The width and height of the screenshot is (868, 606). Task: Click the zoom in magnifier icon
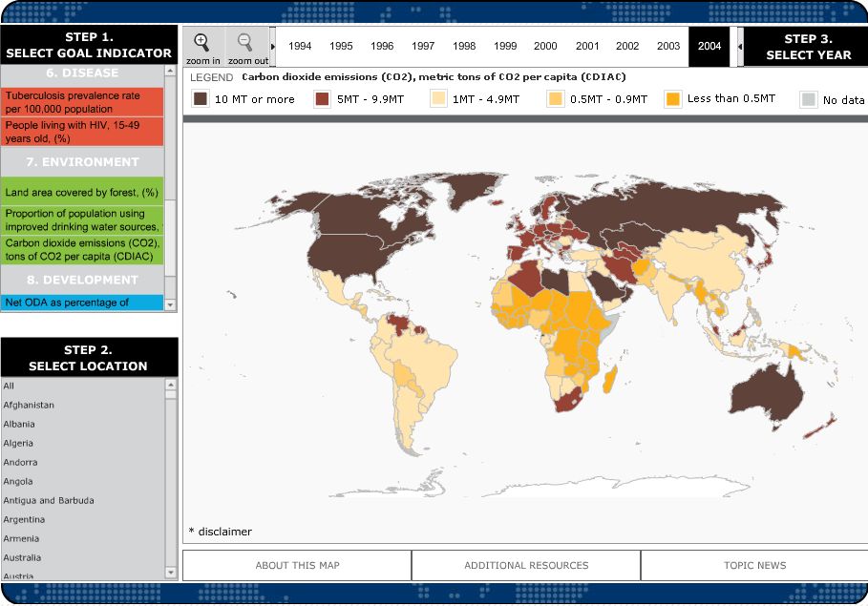[x=201, y=43]
